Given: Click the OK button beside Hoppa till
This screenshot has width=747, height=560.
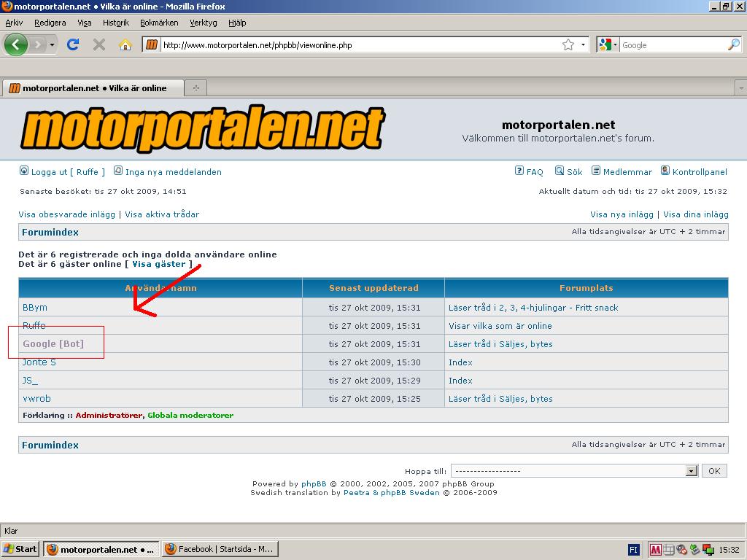Looking at the screenshot, I should point(714,471).
